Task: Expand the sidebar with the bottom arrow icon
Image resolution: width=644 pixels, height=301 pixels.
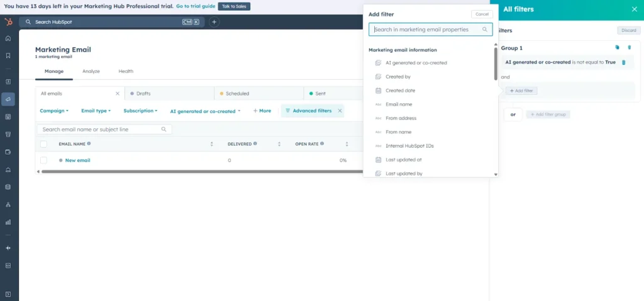Action: (x=8, y=294)
